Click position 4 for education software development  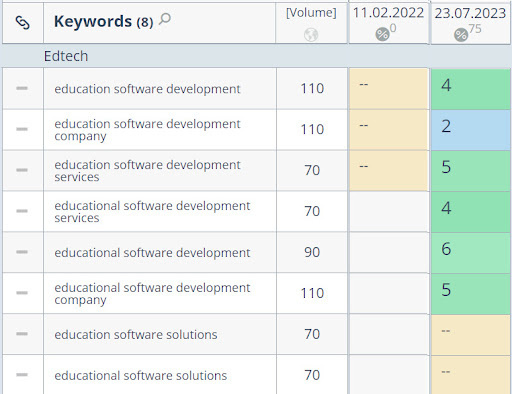coord(471,89)
